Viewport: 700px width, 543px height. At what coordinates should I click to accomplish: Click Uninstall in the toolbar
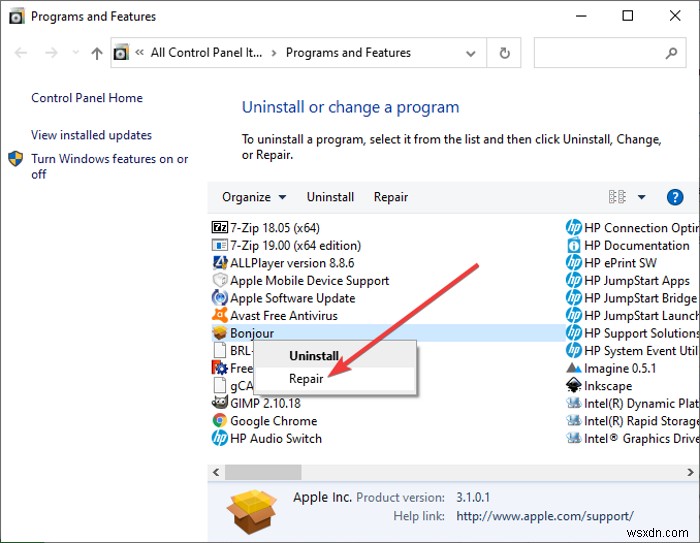[330, 197]
